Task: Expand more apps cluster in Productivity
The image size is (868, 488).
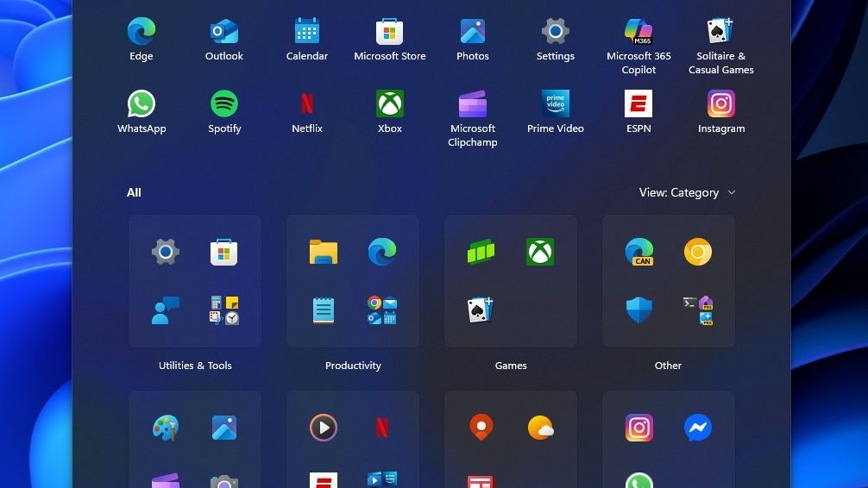Action: tap(382, 310)
